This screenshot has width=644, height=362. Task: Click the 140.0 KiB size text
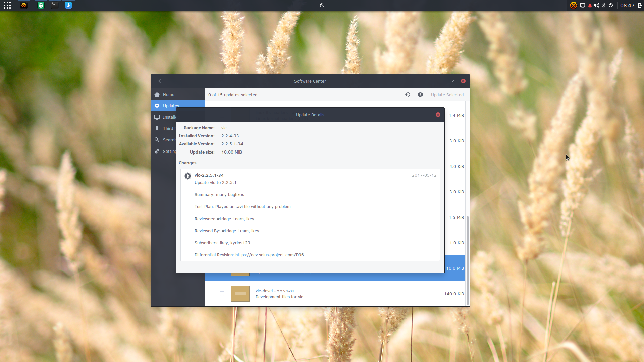pos(454,294)
